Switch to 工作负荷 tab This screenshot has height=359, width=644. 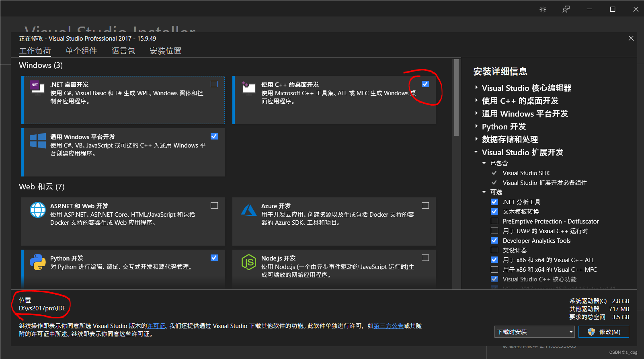coord(35,51)
